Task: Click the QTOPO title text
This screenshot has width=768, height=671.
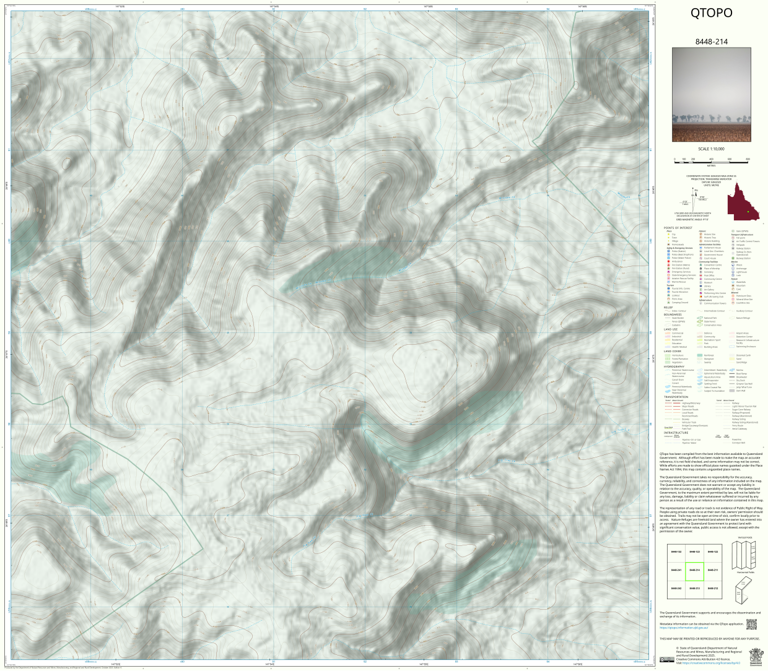Action: pos(711,13)
